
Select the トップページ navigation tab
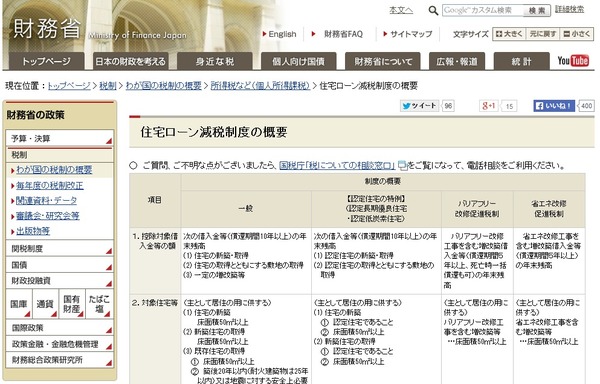click(46, 61)
